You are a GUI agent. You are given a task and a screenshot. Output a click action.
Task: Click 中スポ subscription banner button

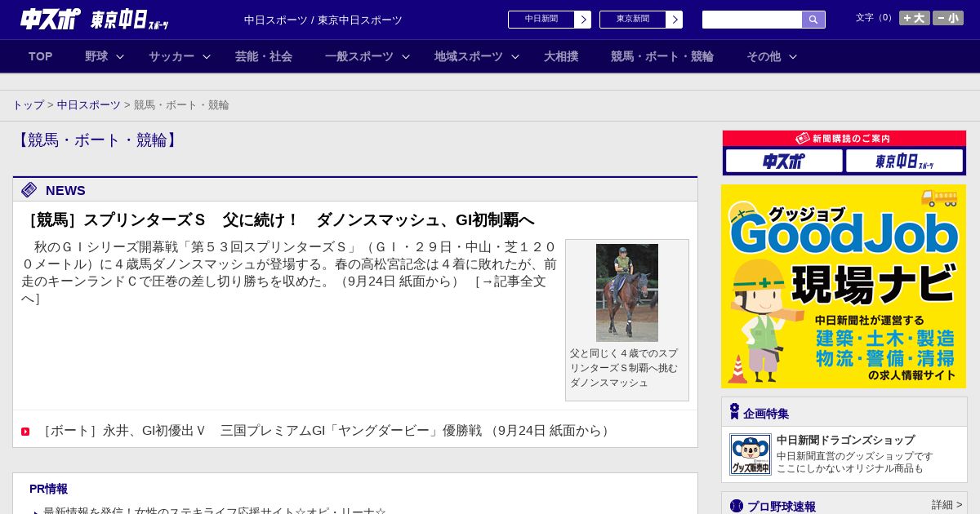click(x=784, y=161)
